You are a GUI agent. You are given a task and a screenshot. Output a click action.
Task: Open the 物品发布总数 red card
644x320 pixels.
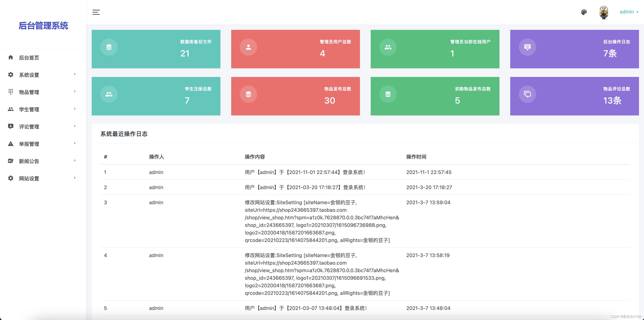[x=295, y=96]
